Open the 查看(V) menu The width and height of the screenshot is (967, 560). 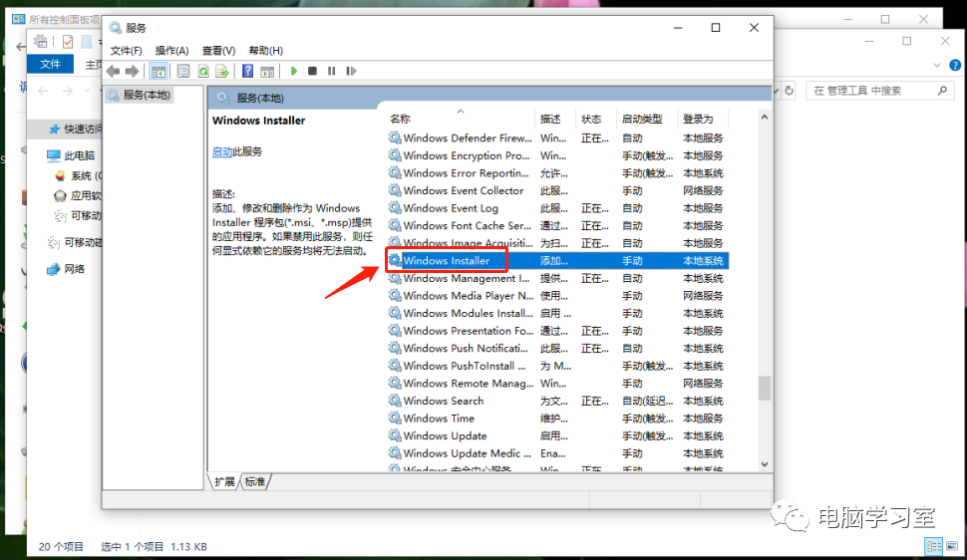pyautogui.click(x=218, y=51)
